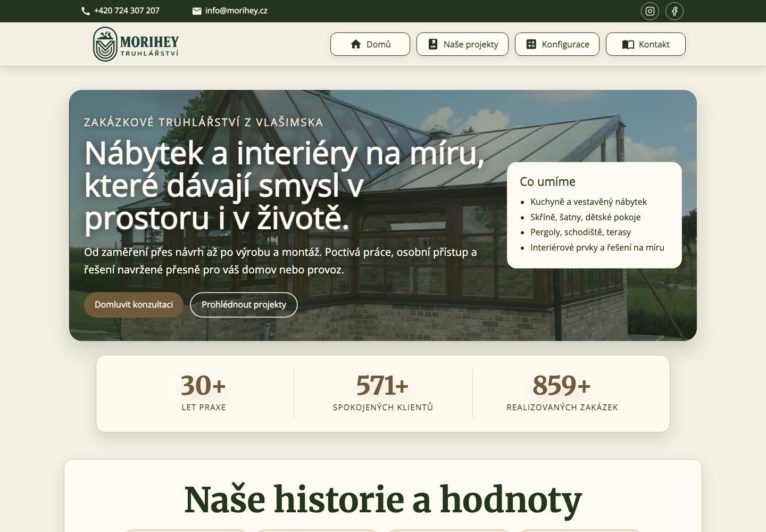Call the phone number +420 724 307 207

(x=127, y=11)
